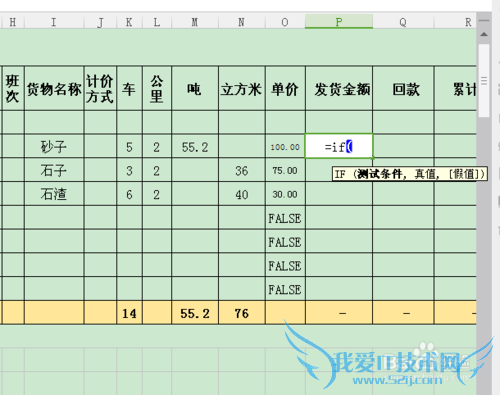The width and height of the screenshot is (500, 395).
Task: Select column H header
Action: click(13, 22)
